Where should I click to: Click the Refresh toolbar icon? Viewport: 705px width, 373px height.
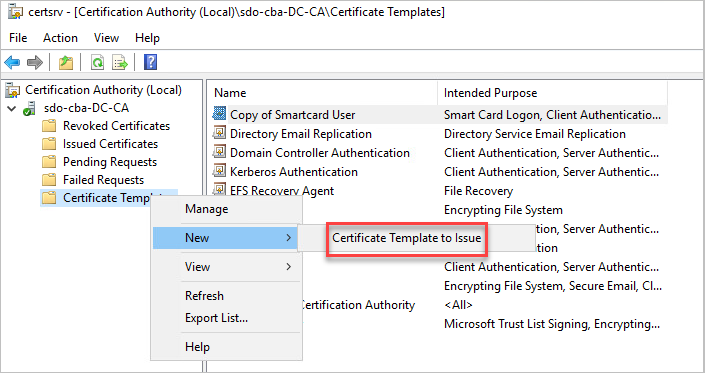(x=97, y=62)
